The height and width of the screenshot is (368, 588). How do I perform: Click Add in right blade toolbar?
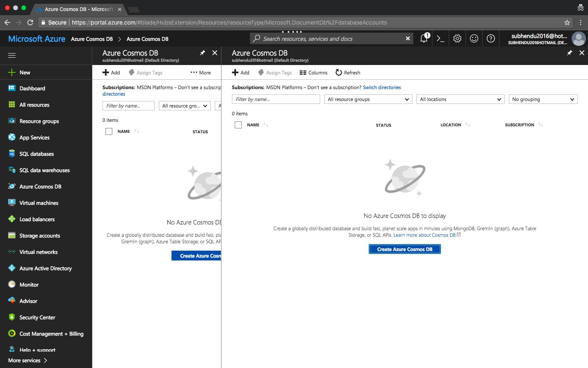(x=241, y=73)
